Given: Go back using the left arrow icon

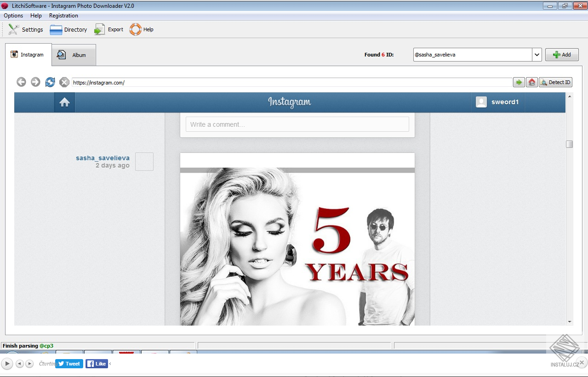Looking at the screenshot, I should point(21,82).
